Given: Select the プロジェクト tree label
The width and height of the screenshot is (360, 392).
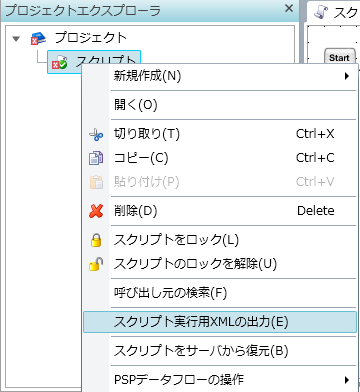Looking at the screenshot, I should click(91, 38).
